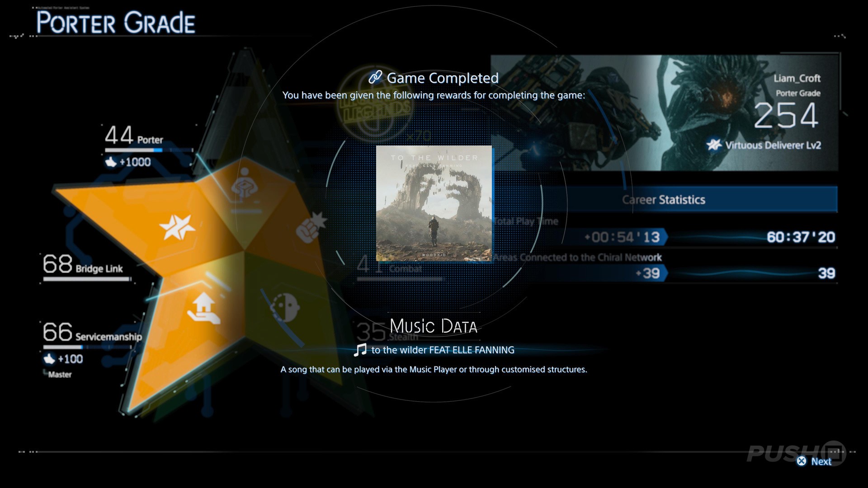Image resolution: width=868 pixels, height=488 pixels.
Task: Click the Servicemanship progress bar
Action: [87, 347]
